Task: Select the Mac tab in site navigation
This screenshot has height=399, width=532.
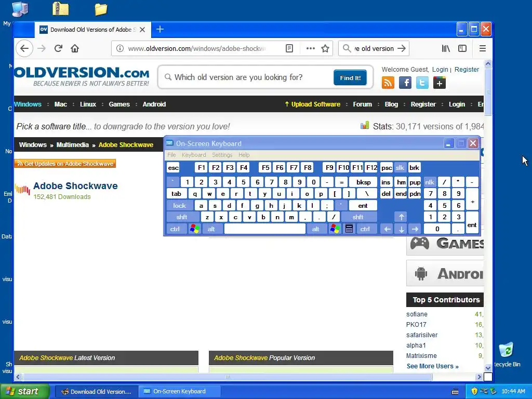Action: 61,104
